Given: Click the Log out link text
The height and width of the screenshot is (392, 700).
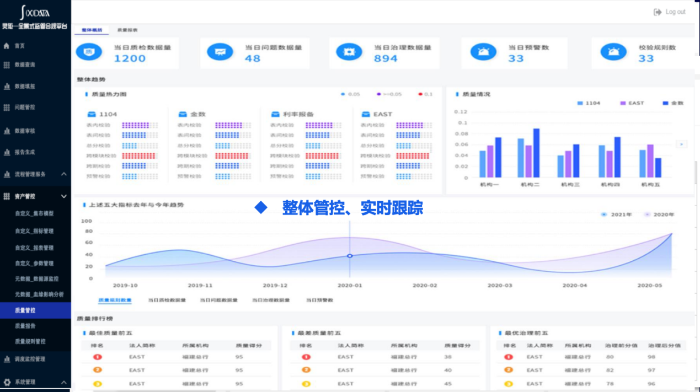Looking at the screenshot, I should pos(675,12).
